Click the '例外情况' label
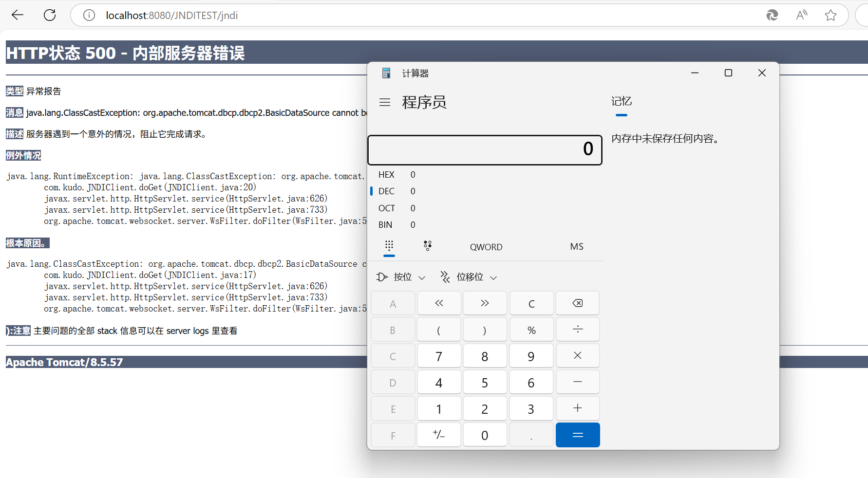 [23, 155]
